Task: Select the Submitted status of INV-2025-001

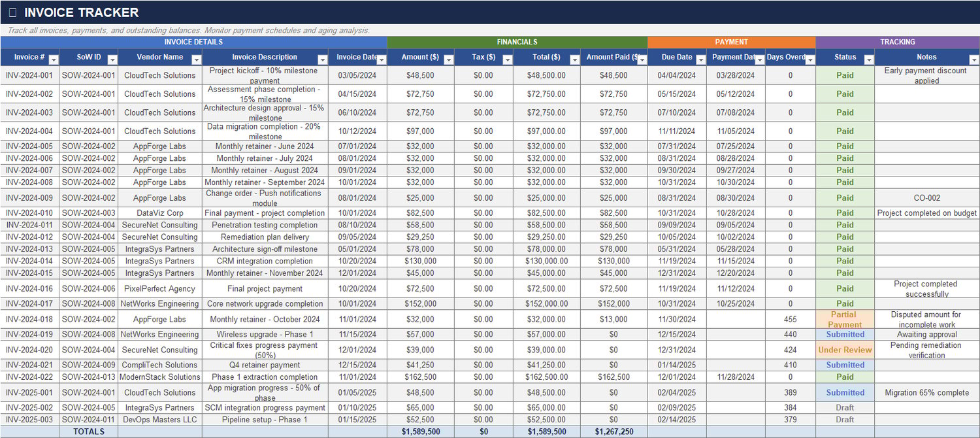Action: coord(845,392)
